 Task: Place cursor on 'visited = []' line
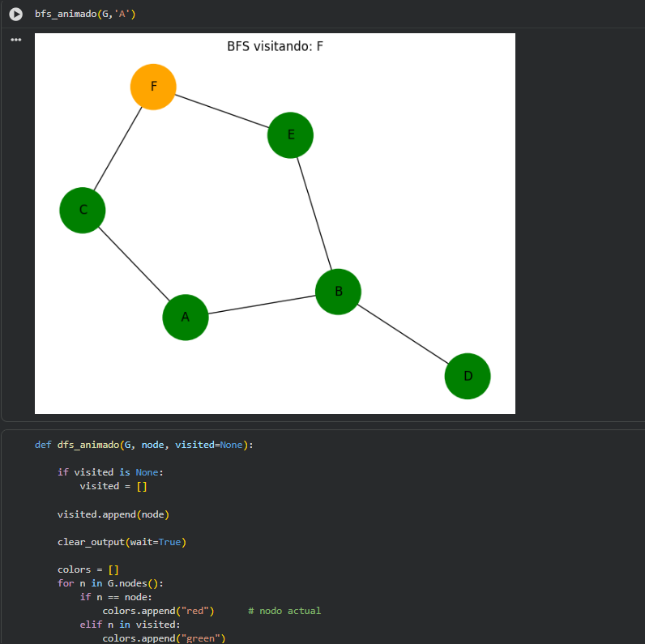point(113,486)
